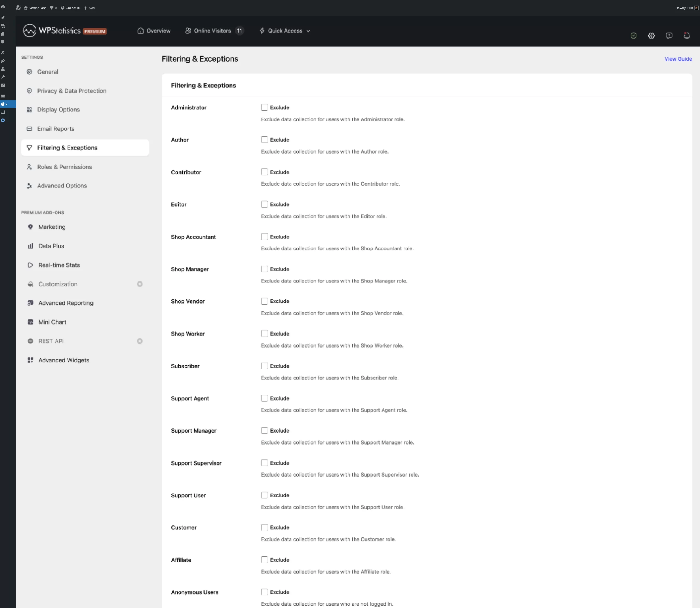This screenshot has width=700, height=608.
Task: Check Exclude for Affiliate role
Action: point(264,560)
